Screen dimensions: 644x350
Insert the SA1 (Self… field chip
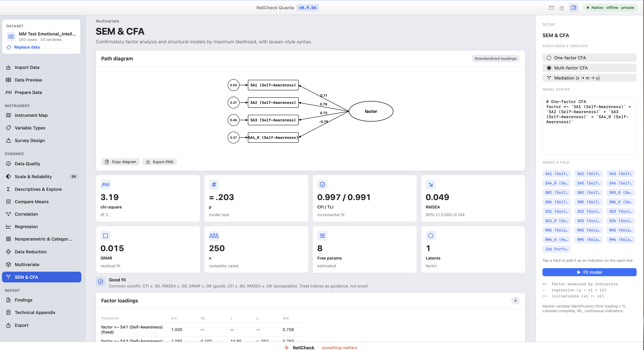(556, 174)
